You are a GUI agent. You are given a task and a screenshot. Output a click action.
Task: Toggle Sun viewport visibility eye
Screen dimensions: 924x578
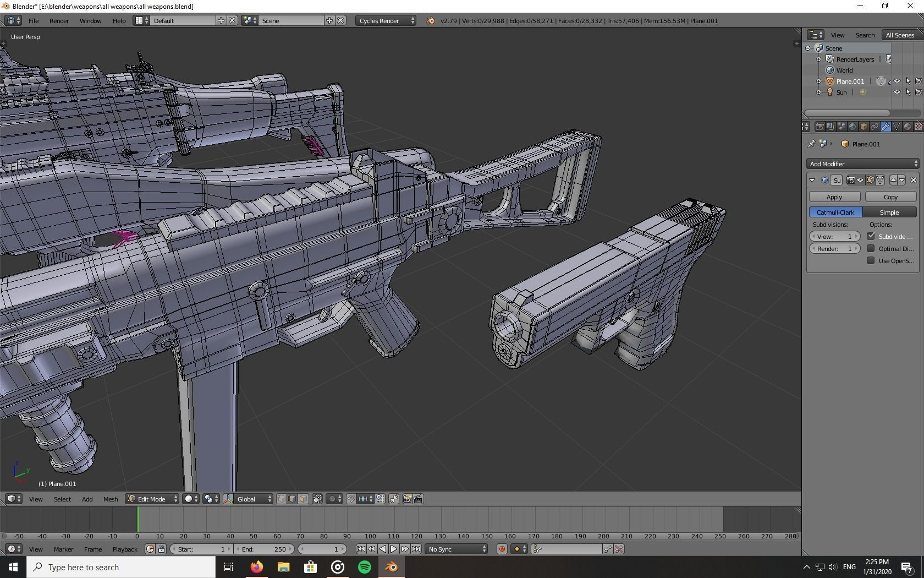click(x=897, y=92)
